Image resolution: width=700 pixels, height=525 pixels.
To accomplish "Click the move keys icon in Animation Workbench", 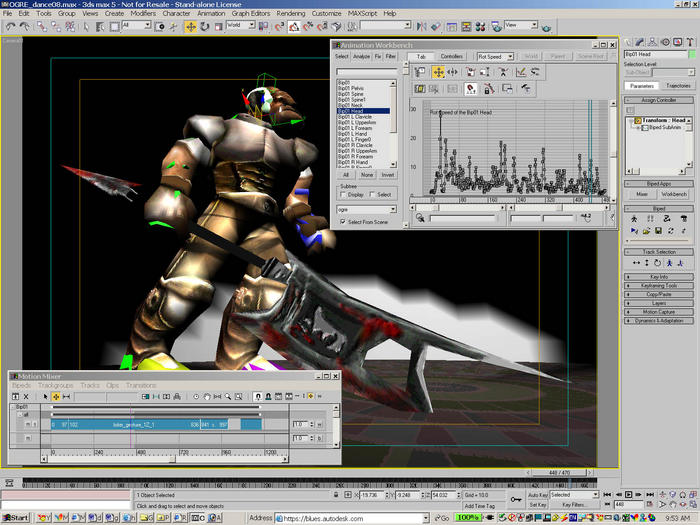I will [x=438, y=73].
